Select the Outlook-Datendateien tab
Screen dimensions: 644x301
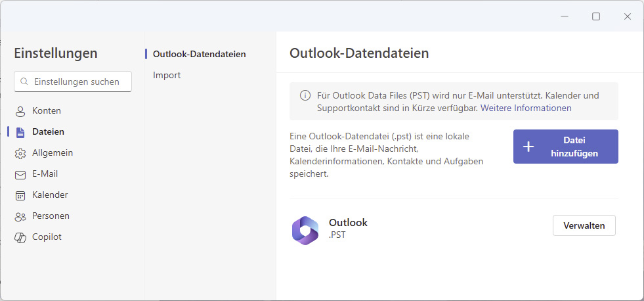click(x=199, y=54)
